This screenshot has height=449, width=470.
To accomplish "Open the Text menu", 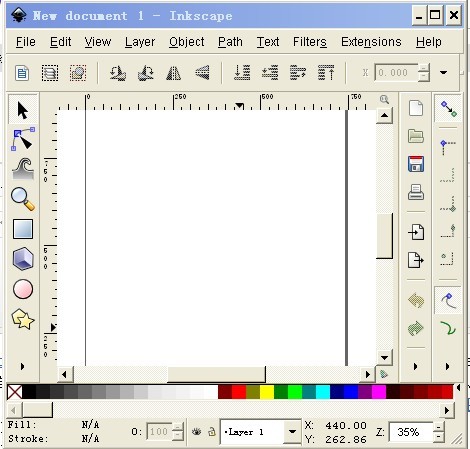I will point(268,42).
